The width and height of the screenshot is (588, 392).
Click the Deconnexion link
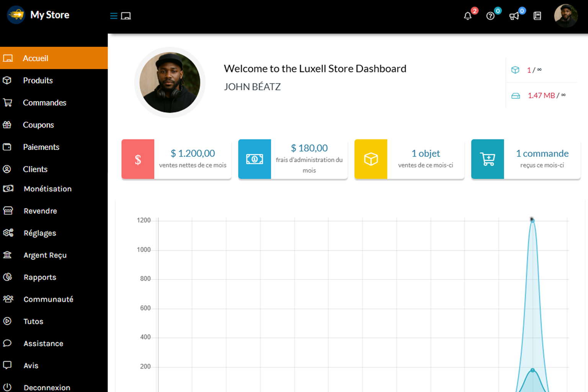pos(47,387)
